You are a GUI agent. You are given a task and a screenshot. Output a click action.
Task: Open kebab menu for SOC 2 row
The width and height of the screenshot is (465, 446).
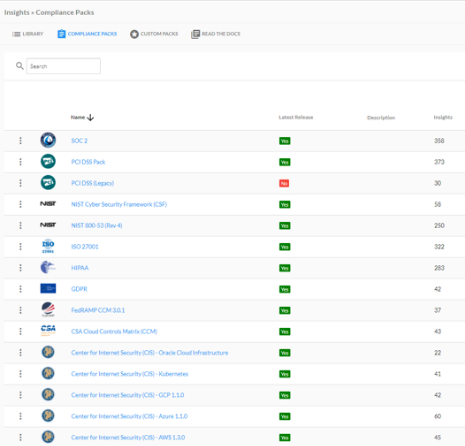[x=20, y=141]
